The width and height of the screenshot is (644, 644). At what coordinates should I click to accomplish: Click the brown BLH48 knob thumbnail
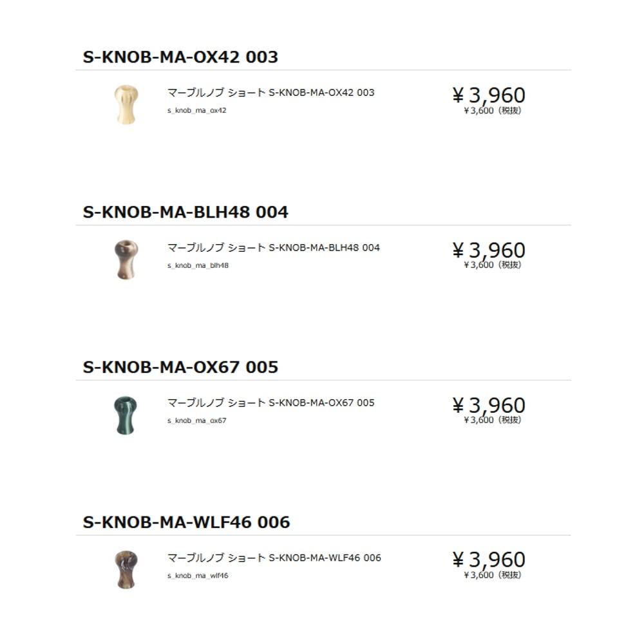click(x=126, y=259)
